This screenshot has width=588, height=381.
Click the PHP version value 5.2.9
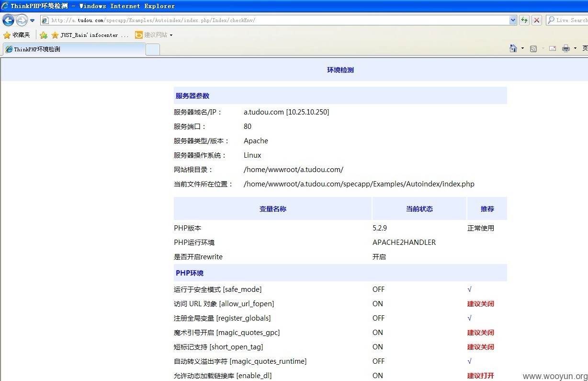click(380, 228)
